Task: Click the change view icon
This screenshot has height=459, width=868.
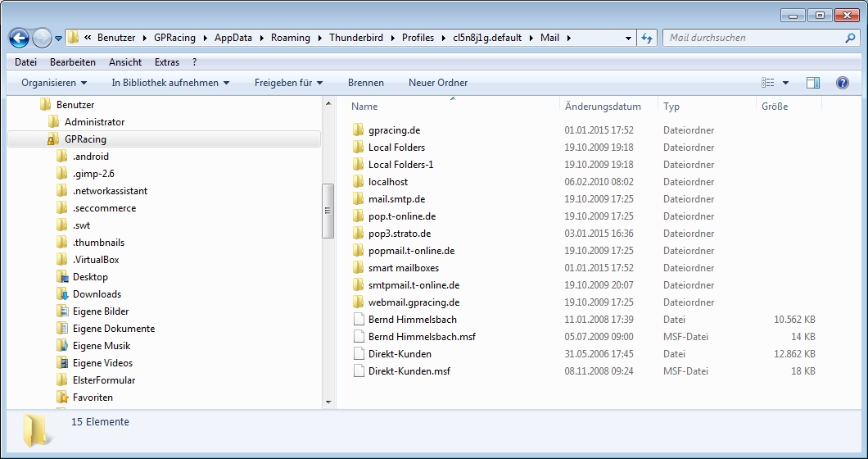Action: pyautogui.click(x=768, y=83)
